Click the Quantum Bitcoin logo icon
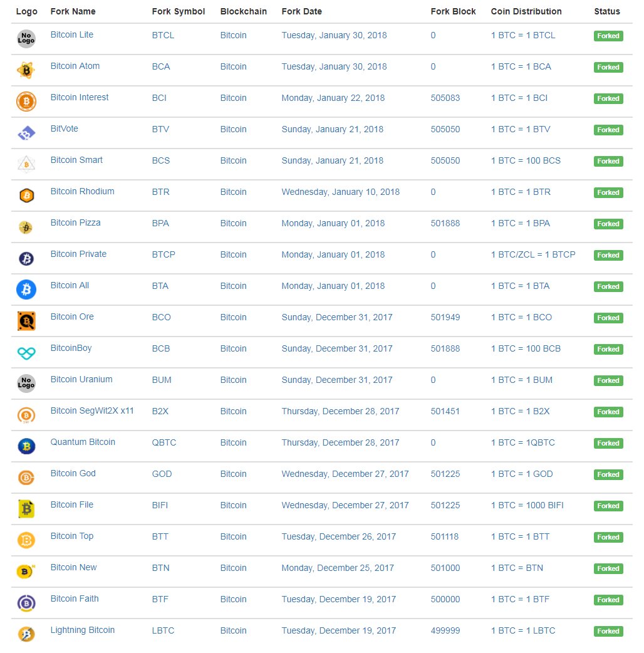 coord(26,446)
